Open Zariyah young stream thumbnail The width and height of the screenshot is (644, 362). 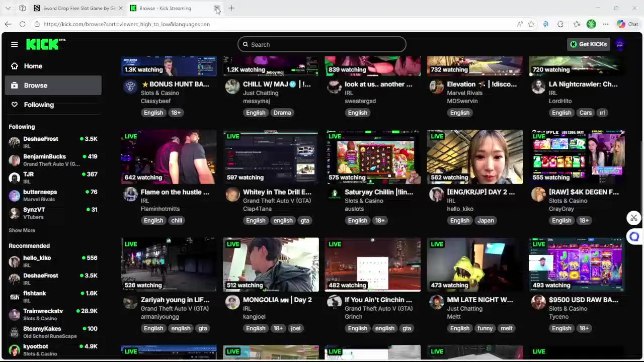[x=169, y=264]
